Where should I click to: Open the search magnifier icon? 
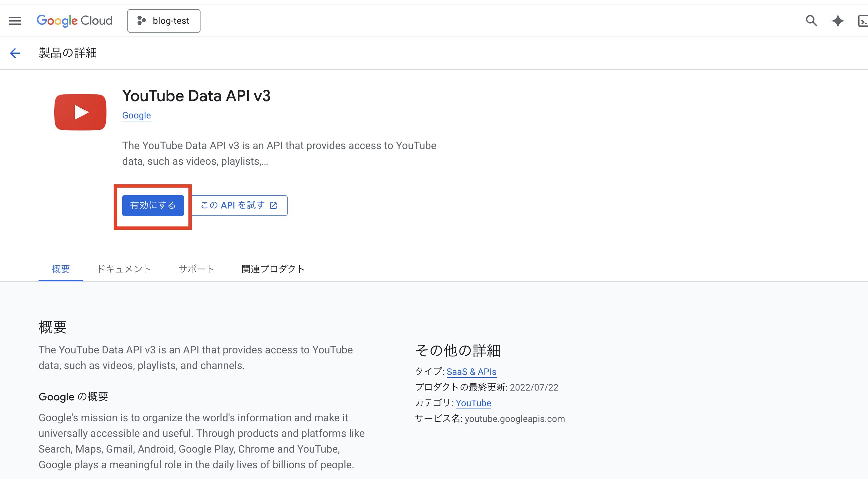(811, 21)
